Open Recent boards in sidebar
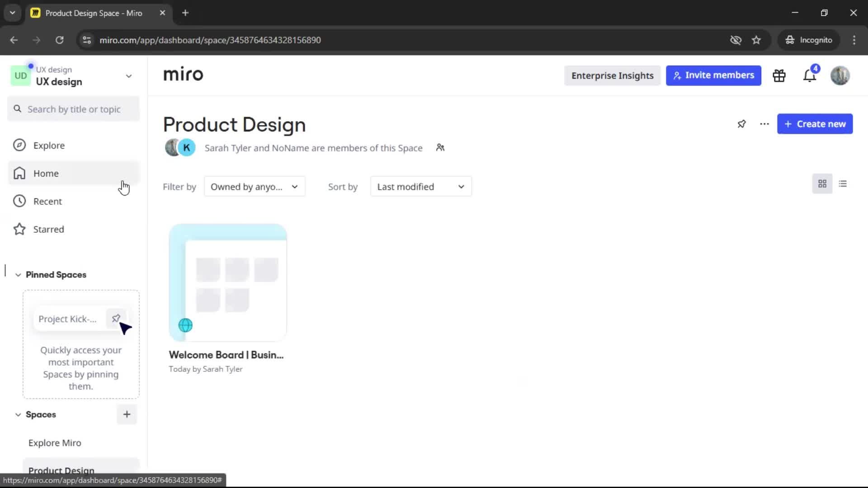The height and width of the screenshot is (488, 868). [x=73, y=201]
